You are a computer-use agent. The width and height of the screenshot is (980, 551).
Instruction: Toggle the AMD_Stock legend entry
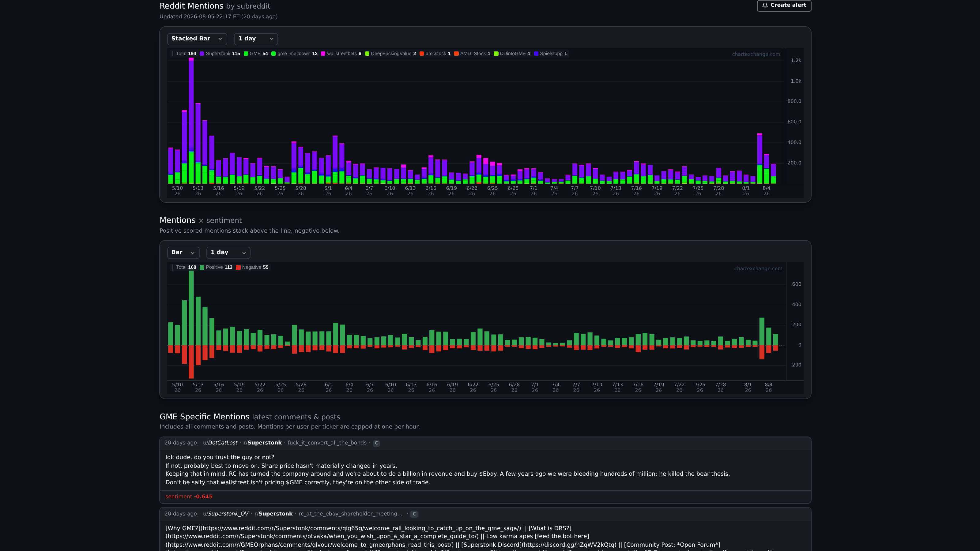click(x=472, y=54)
